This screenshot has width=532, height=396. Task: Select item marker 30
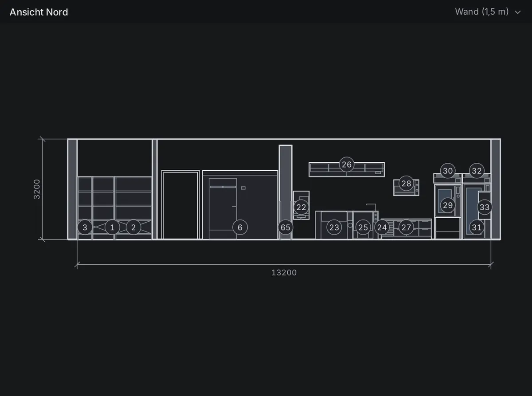448,171
